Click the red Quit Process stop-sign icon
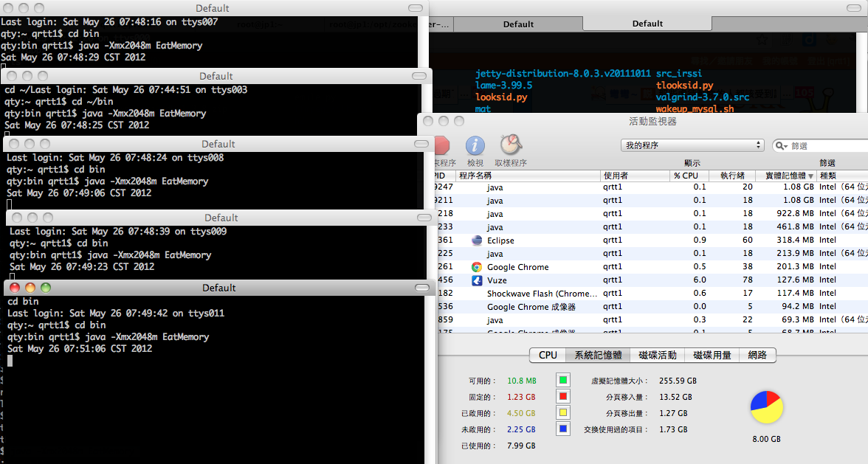The width and height of the screenshot is (868, 464). pos(443,145)
